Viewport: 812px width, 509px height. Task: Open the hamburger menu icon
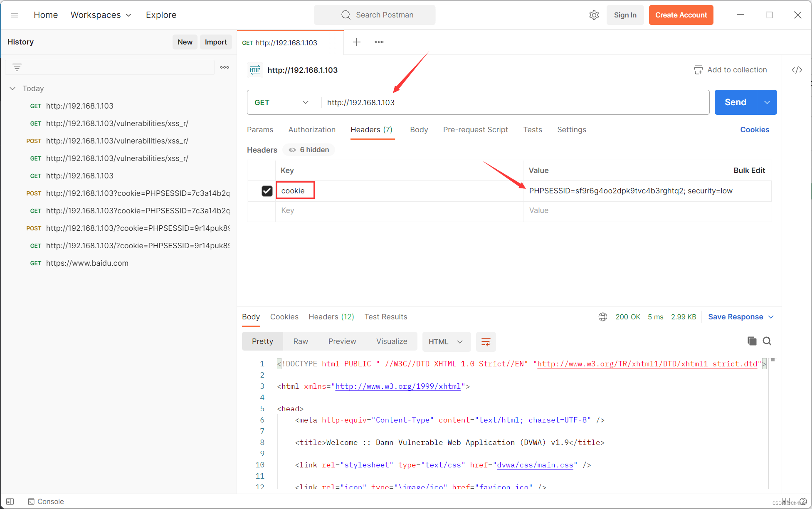pyautogui.click(x=15, y=15)
